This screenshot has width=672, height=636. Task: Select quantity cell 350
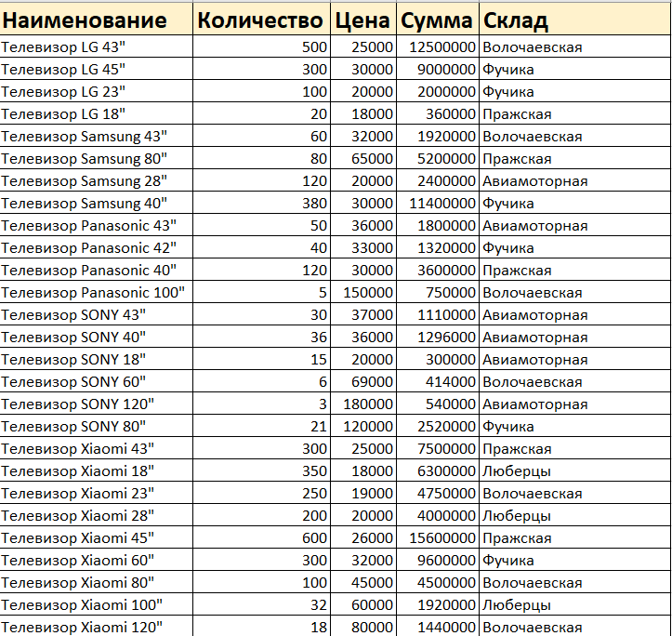261,470
